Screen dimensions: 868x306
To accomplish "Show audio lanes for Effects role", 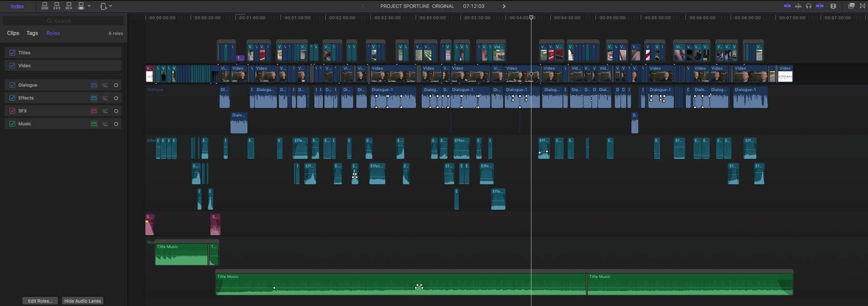I will 94,98.
